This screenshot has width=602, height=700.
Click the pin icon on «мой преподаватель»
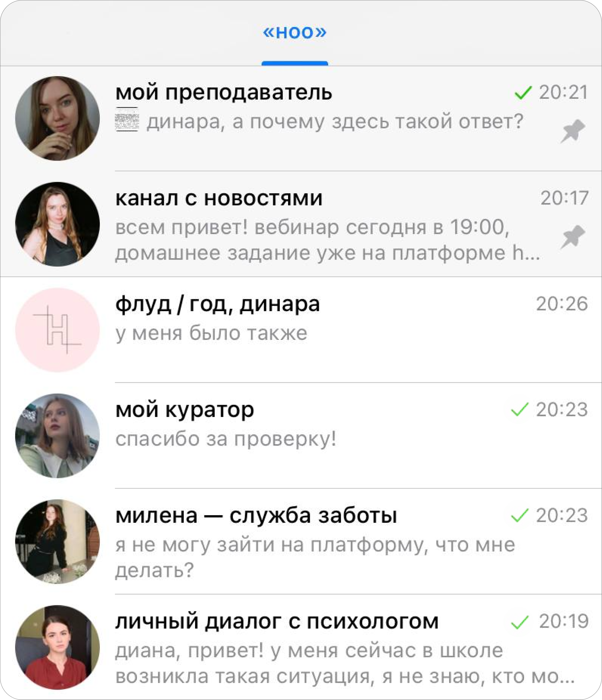pyautogui.click(x=573, y=131)
